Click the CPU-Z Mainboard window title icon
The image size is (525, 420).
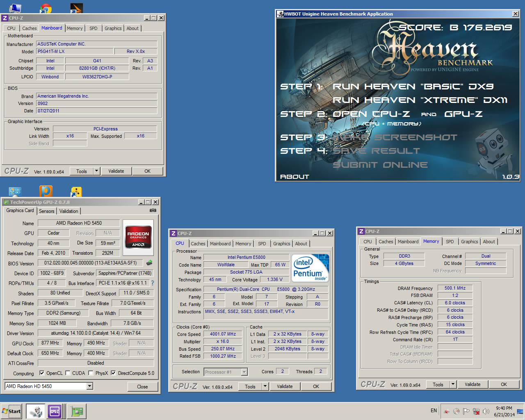coord(5,18)
